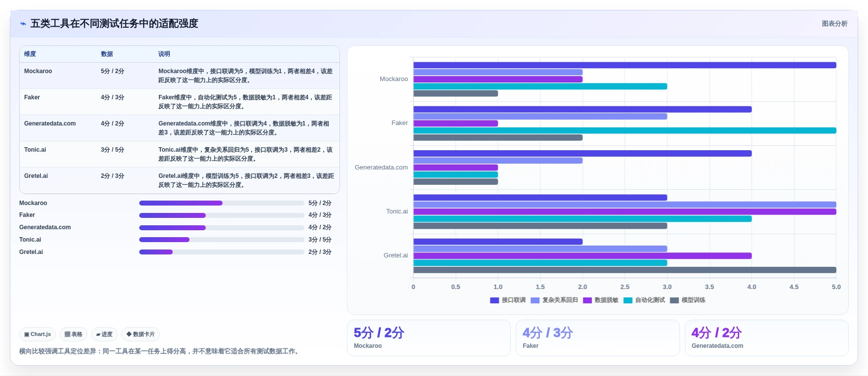Click the 2.5 x-axis tick label
This screenshot has width=868, height=376.
tap(625, 287)
